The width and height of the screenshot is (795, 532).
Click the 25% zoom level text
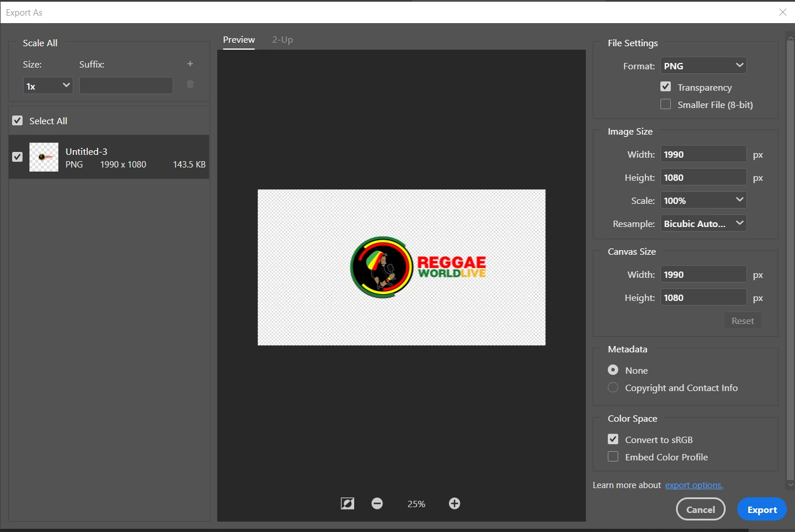point(416,504)
